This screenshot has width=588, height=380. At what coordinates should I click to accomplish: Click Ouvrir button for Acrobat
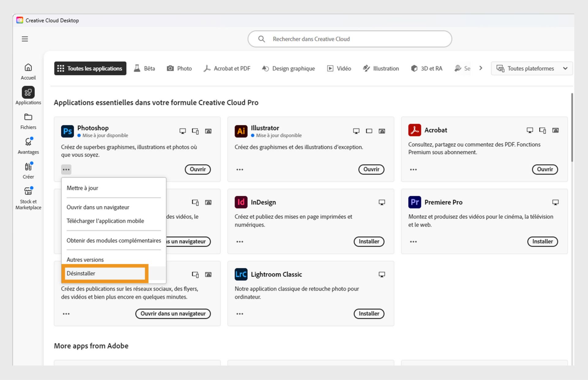pyautogui.click(x=545, y=169)
